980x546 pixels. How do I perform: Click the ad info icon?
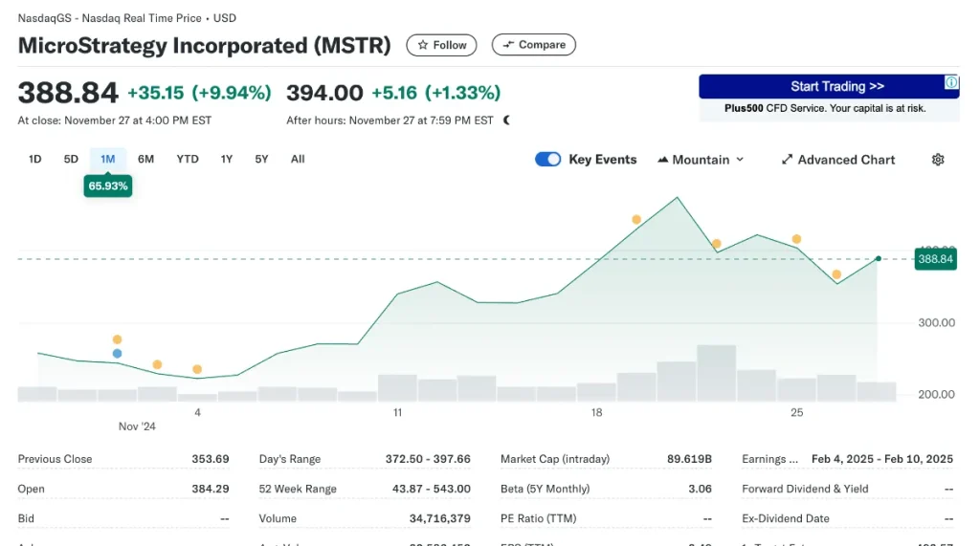(951, 82)
